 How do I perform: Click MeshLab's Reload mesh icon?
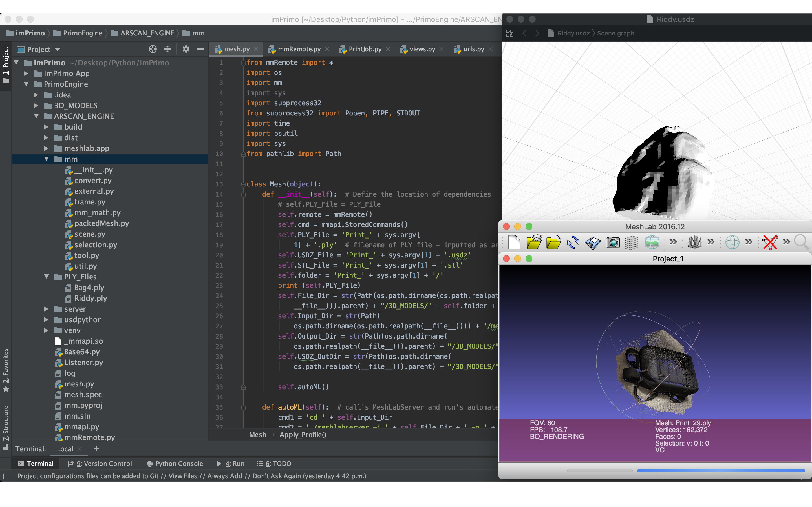point(573,242)
